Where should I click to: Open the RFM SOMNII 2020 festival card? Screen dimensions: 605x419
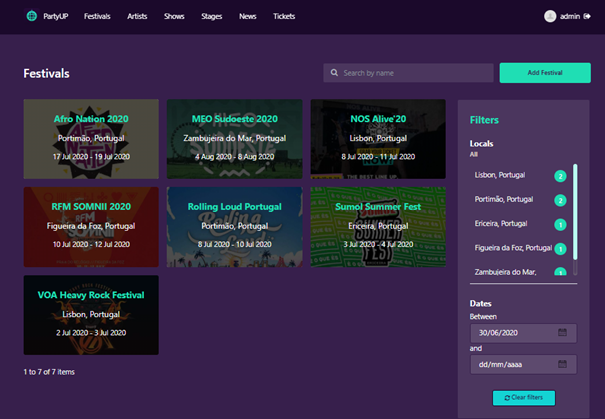[91, 227]
